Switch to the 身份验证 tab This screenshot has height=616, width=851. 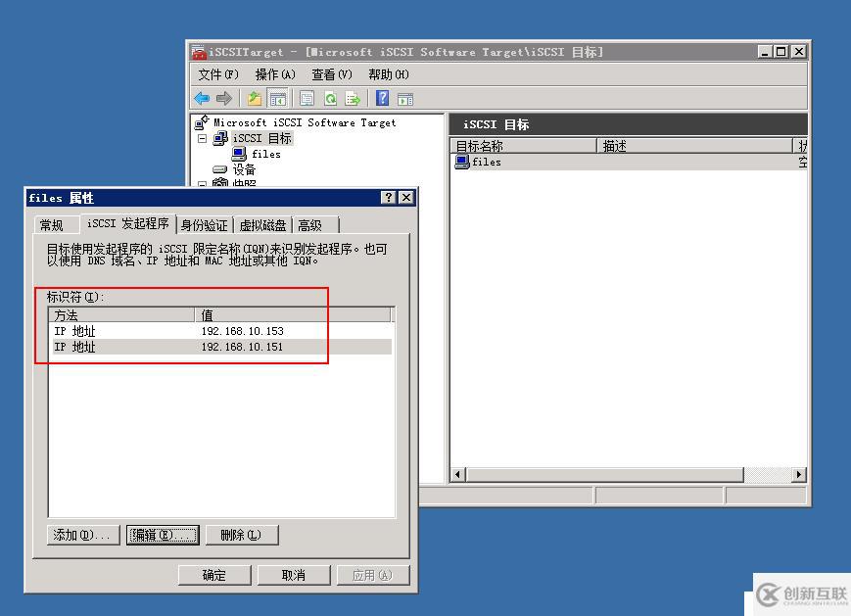point(204,225)
